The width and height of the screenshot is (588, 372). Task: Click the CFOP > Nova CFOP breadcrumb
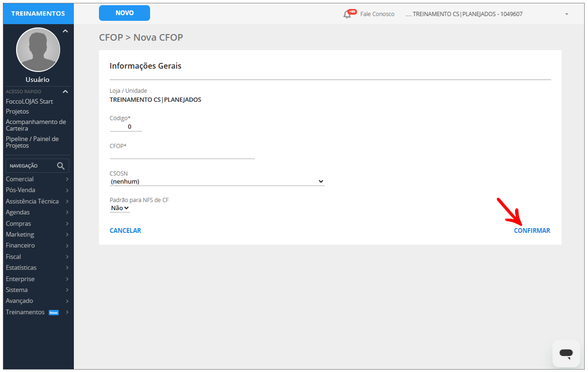pyautogui.click(x=141, y=37)
